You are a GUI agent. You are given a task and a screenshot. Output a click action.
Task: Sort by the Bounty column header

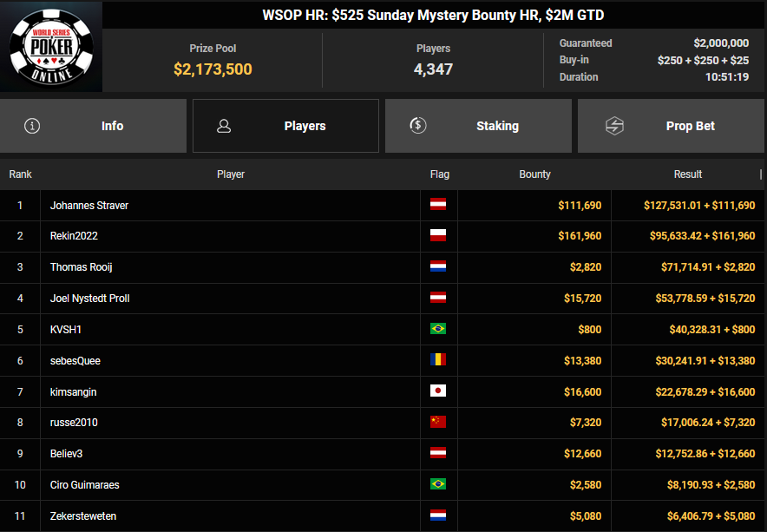534,174
